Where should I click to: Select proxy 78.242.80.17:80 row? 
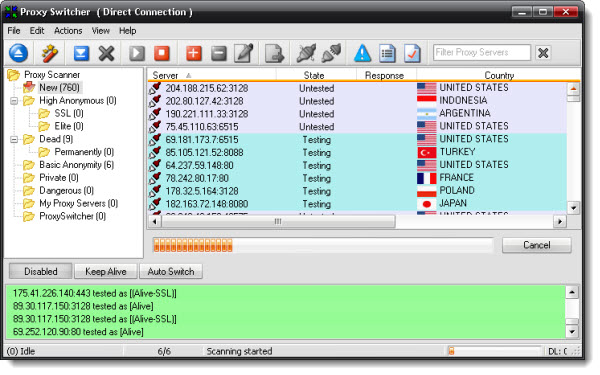point(357,178)
